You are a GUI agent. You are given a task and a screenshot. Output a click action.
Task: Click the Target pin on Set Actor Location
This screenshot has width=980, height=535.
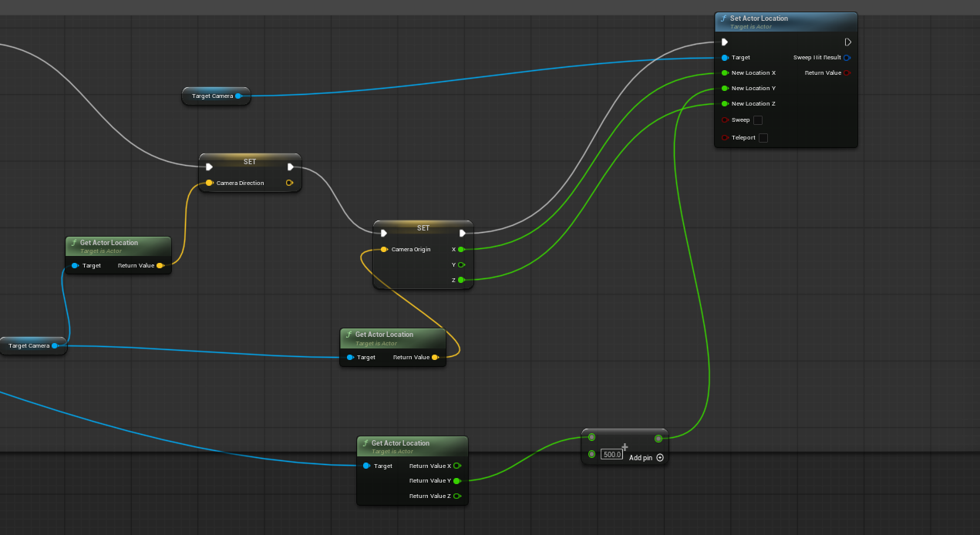725,58
